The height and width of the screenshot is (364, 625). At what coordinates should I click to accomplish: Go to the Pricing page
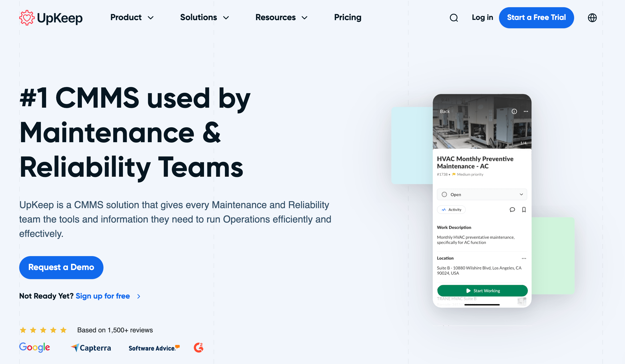(348, 17)
